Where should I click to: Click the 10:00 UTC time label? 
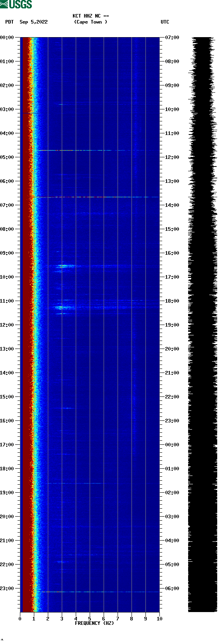172,109
